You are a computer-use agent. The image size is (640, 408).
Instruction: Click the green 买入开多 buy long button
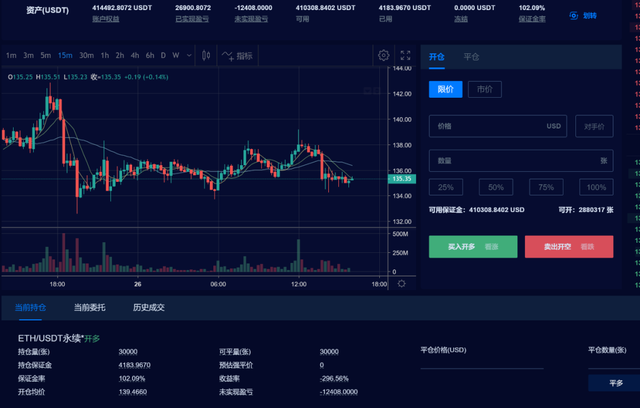[x=473, y=246]
